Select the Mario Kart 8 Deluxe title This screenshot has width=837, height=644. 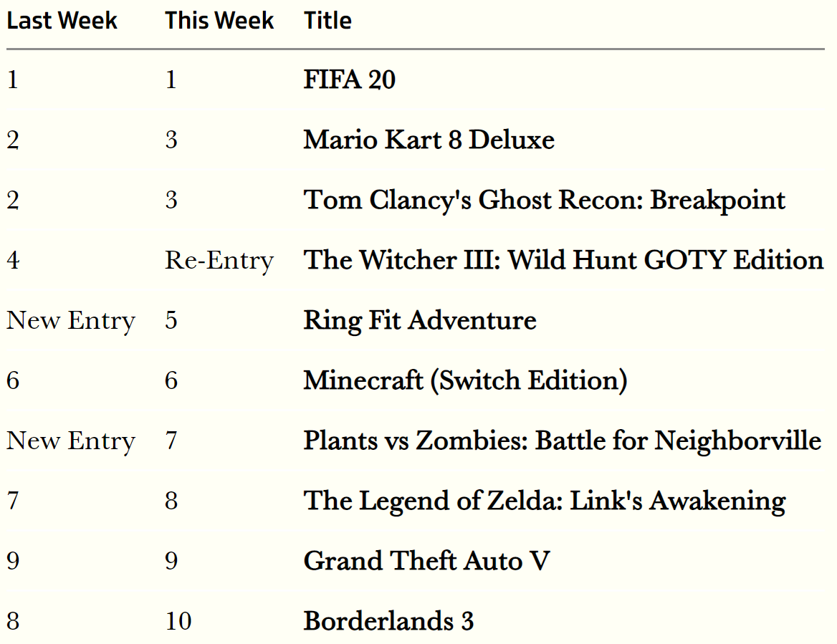click(429, 140)
